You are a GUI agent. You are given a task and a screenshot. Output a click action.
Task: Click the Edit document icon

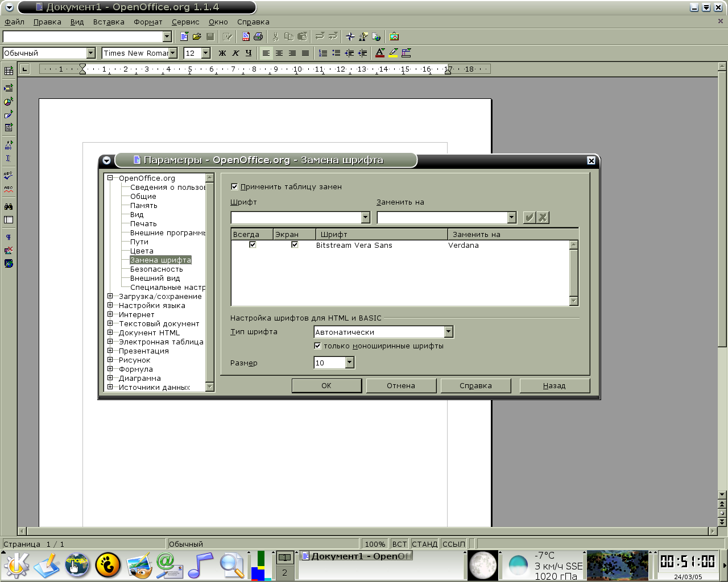click(227, 36)
